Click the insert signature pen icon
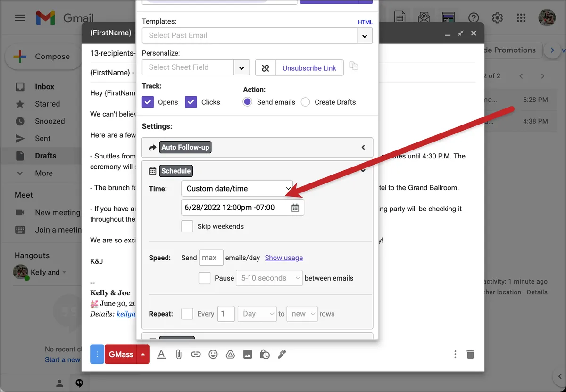566x392 pixels. pyautogui.click(x=282, y=354)
